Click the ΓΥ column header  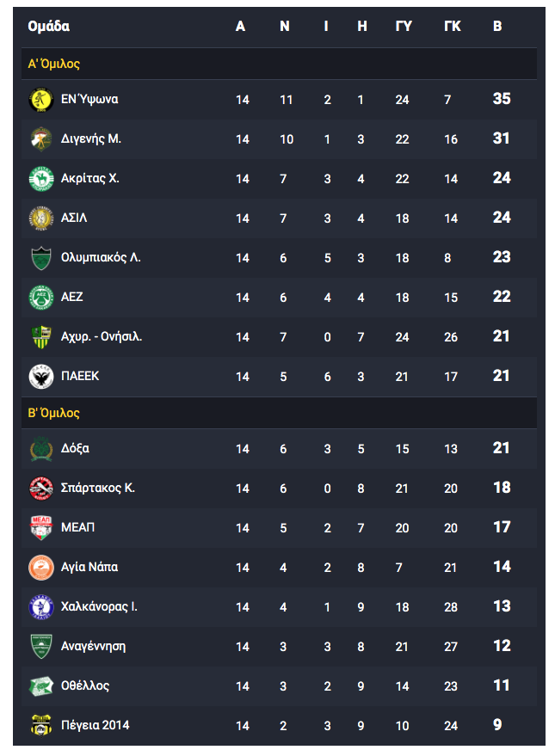404,26
